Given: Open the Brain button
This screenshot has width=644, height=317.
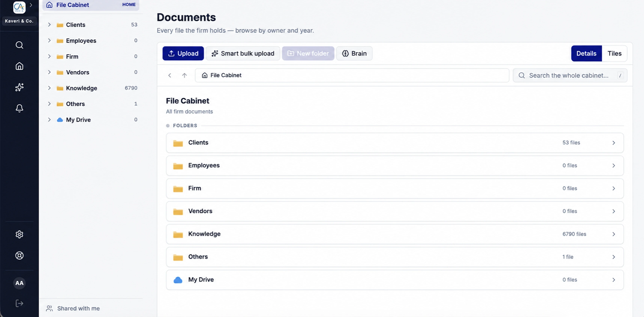Looking at the screenshot, I should pos(354,53).
